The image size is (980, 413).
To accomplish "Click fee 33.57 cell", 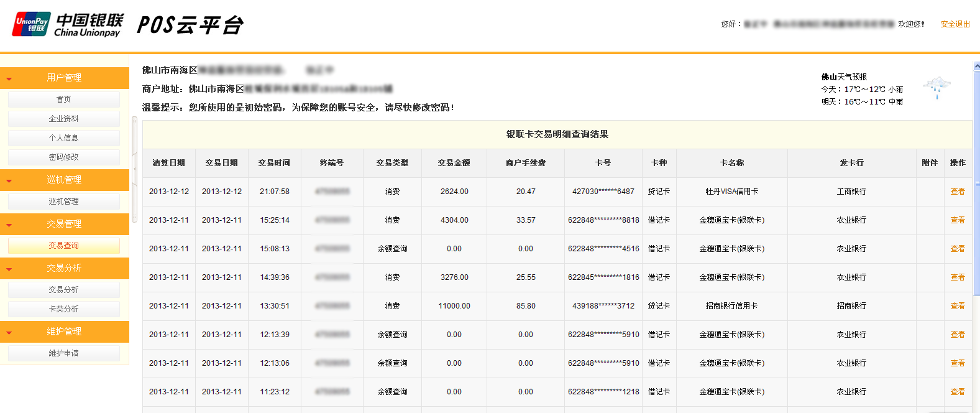I will (526, 220).
